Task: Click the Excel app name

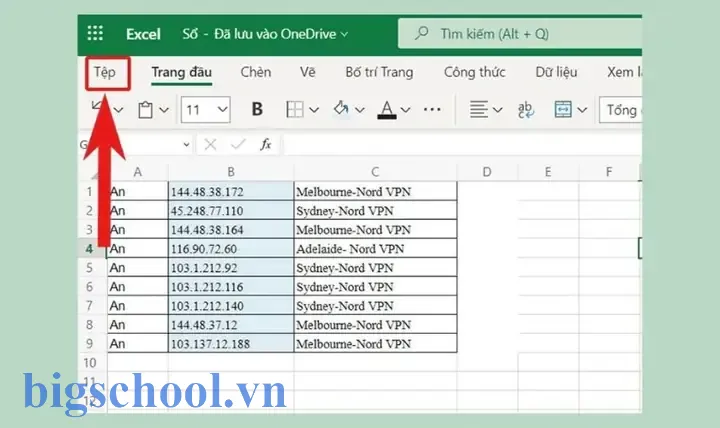Action: [143, 34]
